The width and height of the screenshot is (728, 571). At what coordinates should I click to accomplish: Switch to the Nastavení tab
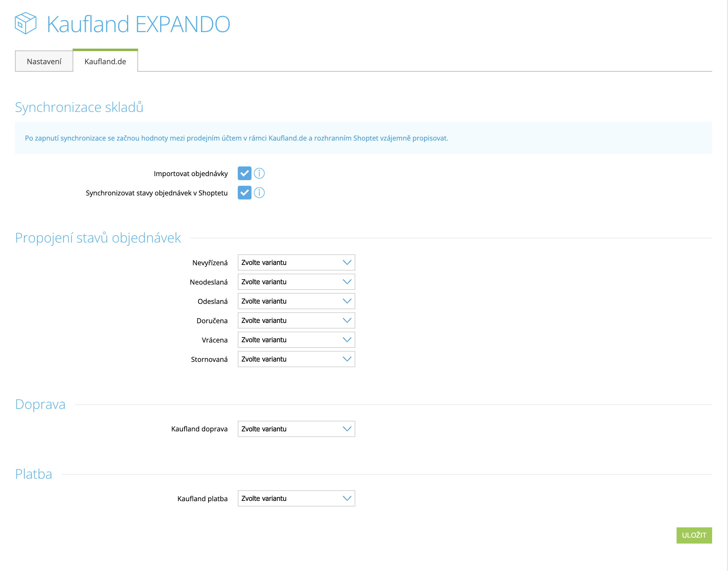click(x=44, y=61)
